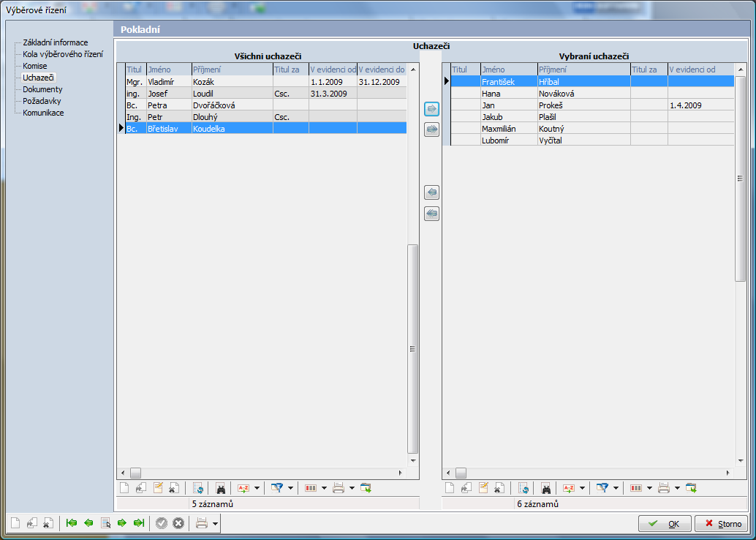This screenshot has width=756, height=540.
Task: Open print dropdown arrow in bottom-left toolbar
Action: coord(215,523)
